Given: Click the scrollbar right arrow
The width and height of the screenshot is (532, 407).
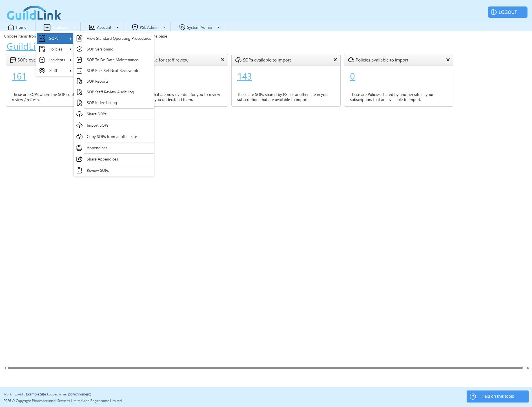Looking at the screenshot, I should tap(528, 368).
